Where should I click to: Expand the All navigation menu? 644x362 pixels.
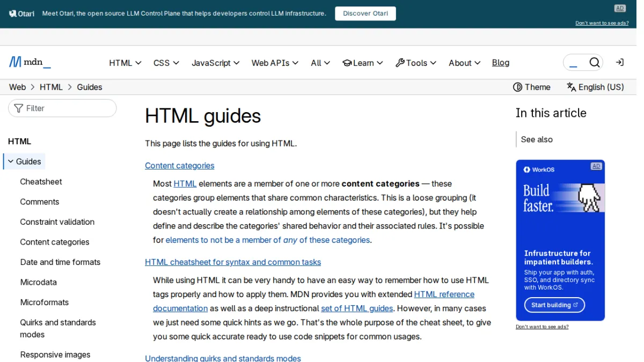(x=320, y=63)
